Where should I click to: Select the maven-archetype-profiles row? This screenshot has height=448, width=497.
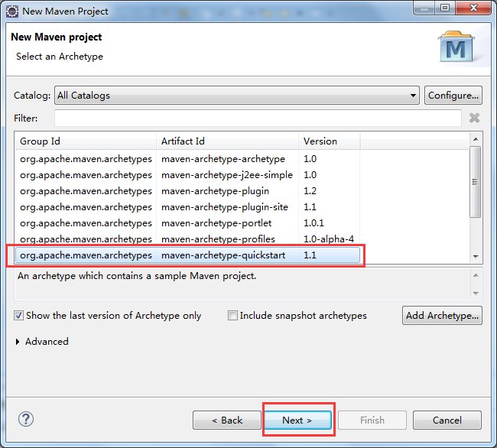pyautogui.click(x=187, y=239)
